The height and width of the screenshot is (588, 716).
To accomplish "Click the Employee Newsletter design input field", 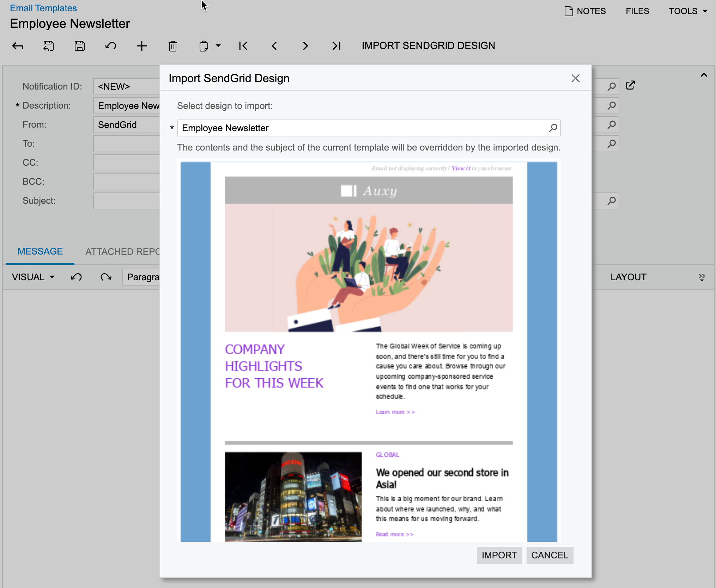I will tap(362, 128).
